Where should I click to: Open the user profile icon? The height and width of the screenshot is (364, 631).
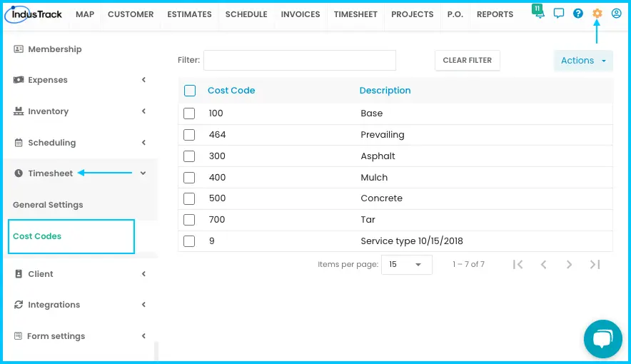coord(616,14)
